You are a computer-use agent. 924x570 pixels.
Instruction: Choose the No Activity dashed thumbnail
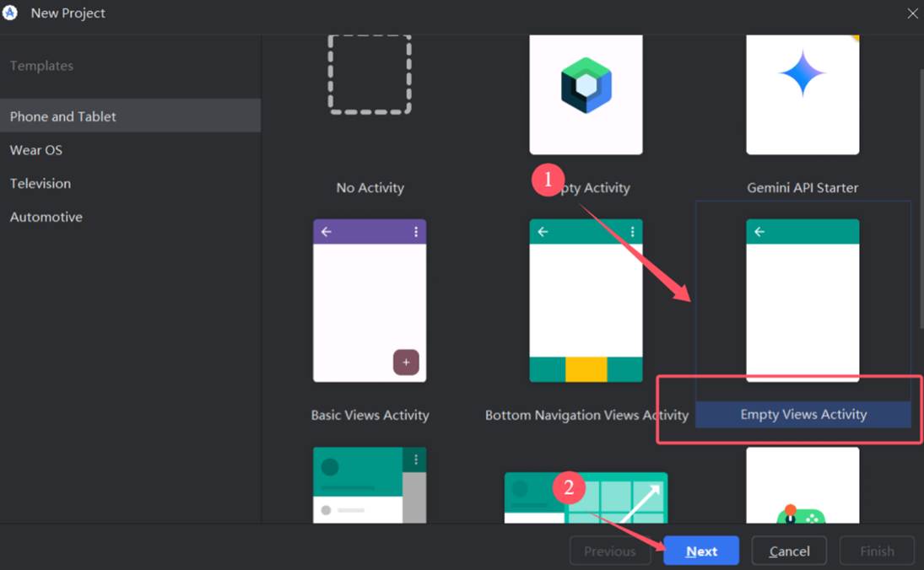[370, 75]
